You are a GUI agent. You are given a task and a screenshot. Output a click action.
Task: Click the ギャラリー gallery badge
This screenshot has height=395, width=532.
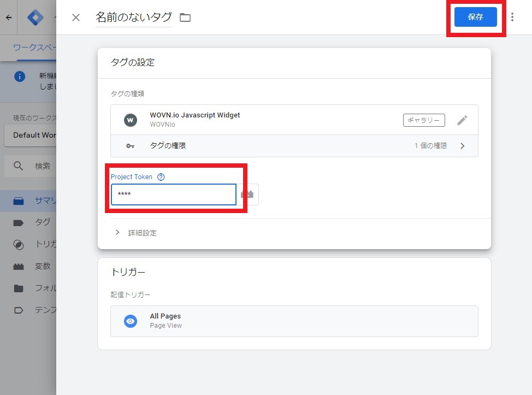click(424, 120)
